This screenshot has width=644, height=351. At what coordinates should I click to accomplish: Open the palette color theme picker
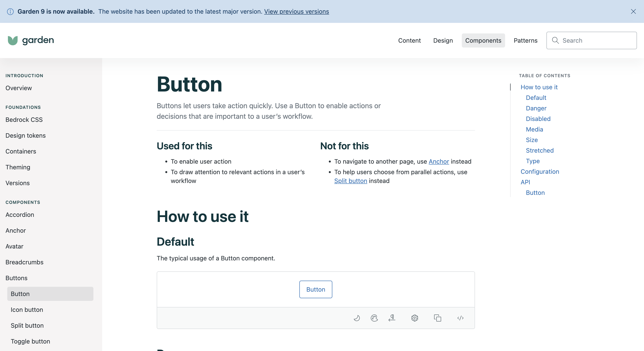[374, 318]
